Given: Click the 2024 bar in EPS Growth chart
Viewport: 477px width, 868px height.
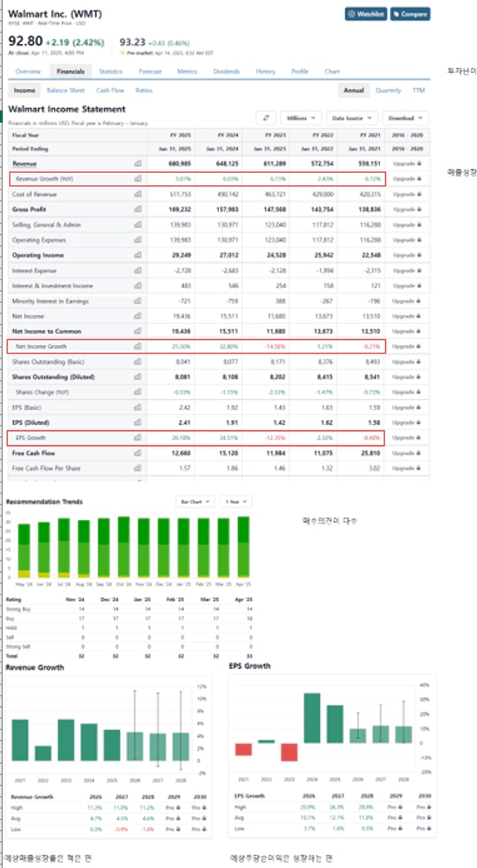Looking at the screenshot, I should (312, 718).
